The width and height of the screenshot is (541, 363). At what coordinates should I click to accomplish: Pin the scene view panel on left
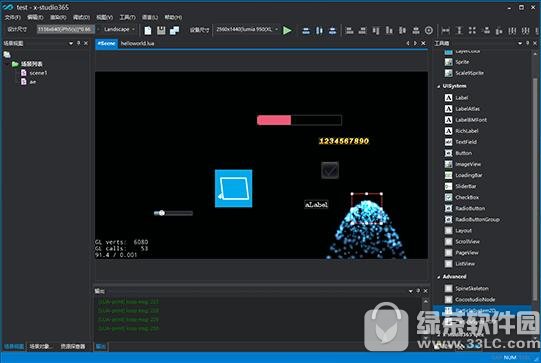79,43
